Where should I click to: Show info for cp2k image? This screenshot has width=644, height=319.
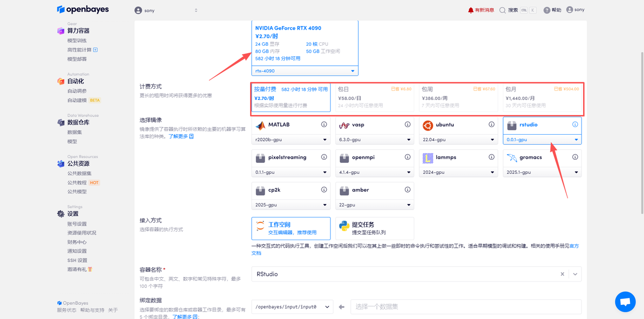click(x=324, y=189)
